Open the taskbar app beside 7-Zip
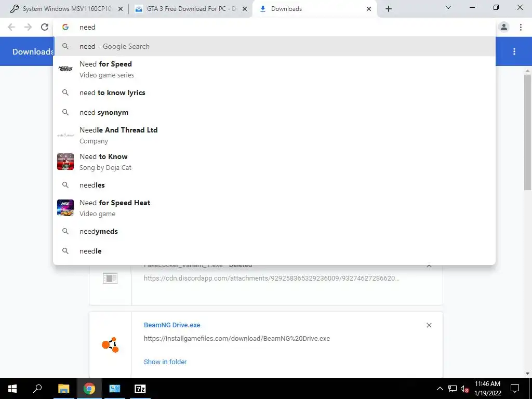This screenshot has width=532, height=399. [115, 389]
